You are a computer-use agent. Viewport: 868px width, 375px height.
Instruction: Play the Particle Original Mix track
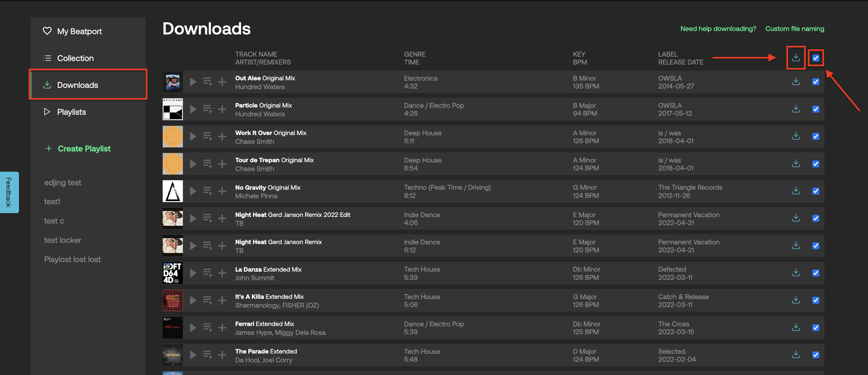tap(193, 109)
